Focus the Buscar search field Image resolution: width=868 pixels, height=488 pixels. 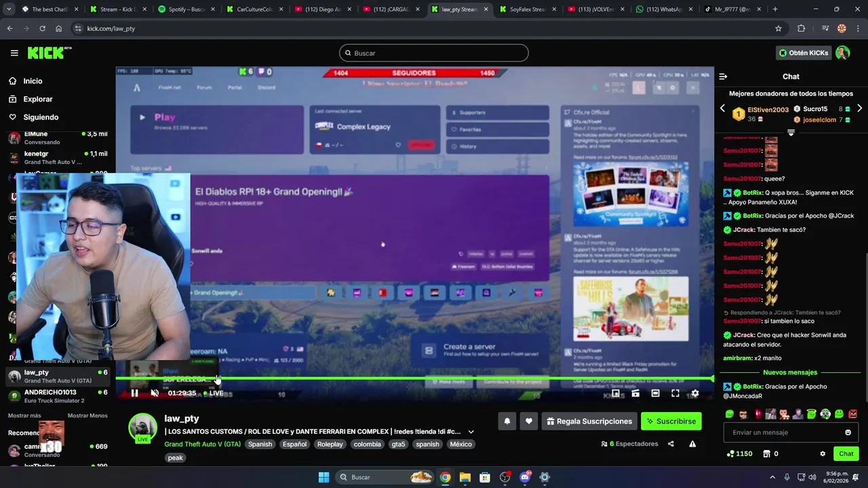[434, 53]
